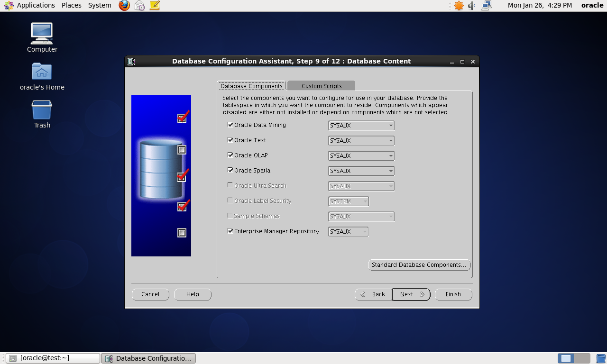Click the orange update notification icon
This screenshot has height=364, width=607.
coord(459,6)
